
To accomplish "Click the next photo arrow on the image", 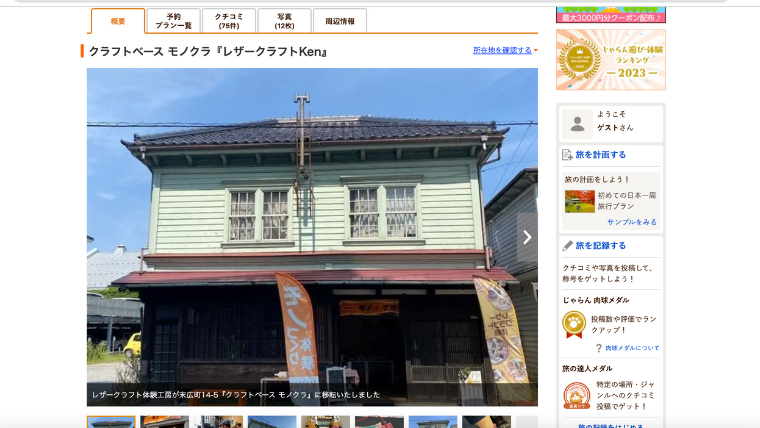I will 527,237.
